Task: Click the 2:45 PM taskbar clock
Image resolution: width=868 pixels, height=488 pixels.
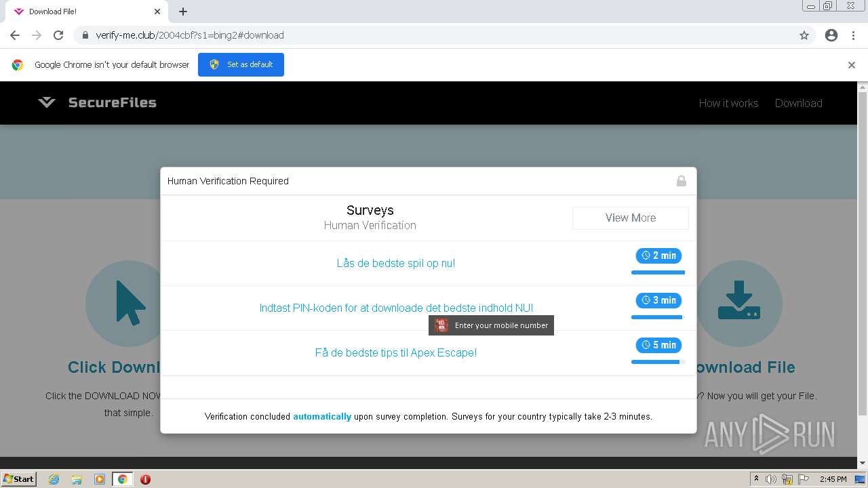Action: (x=833, y=479)
